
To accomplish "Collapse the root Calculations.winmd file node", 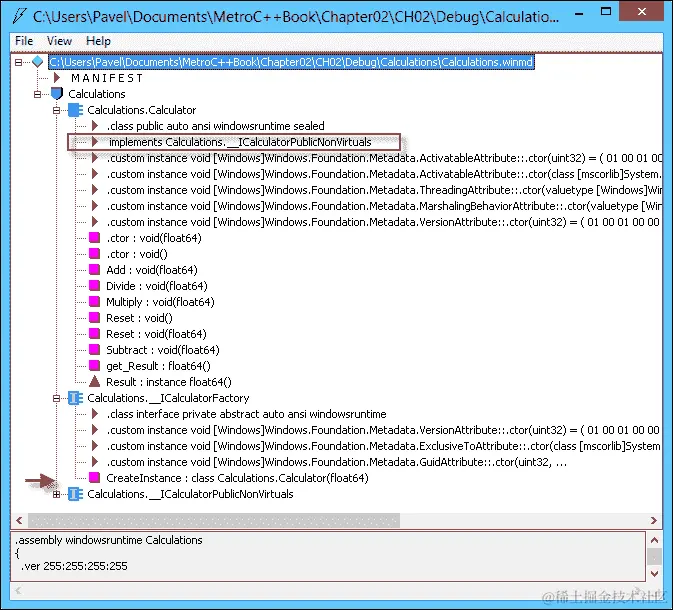I will tap(18, 62).
